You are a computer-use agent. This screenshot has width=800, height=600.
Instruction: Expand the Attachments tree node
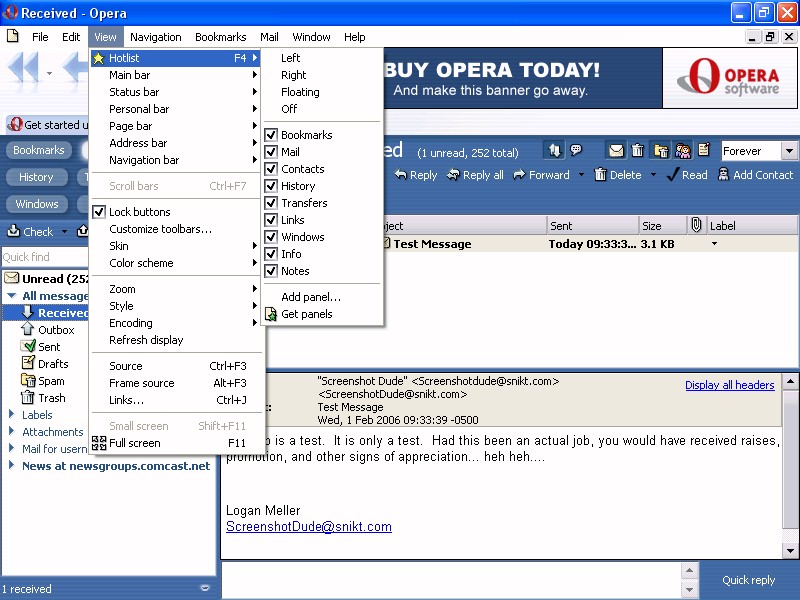pyautogui.click(x=11, y=431)
